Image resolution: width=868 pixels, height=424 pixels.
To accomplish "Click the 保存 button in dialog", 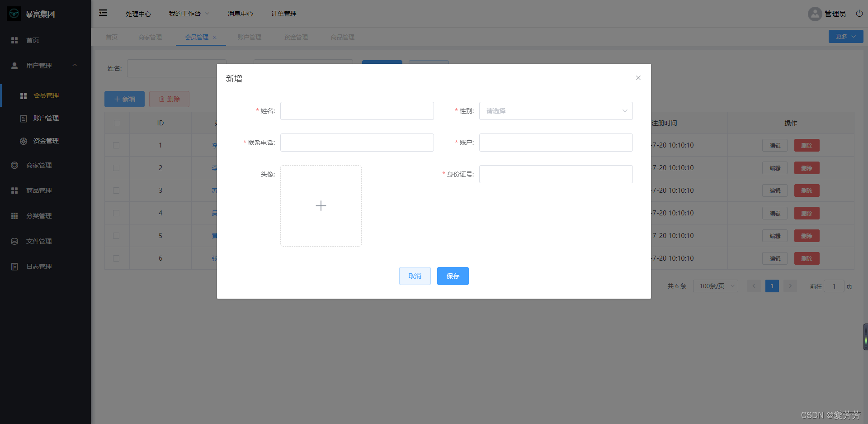I will click(x=453, y=276).
